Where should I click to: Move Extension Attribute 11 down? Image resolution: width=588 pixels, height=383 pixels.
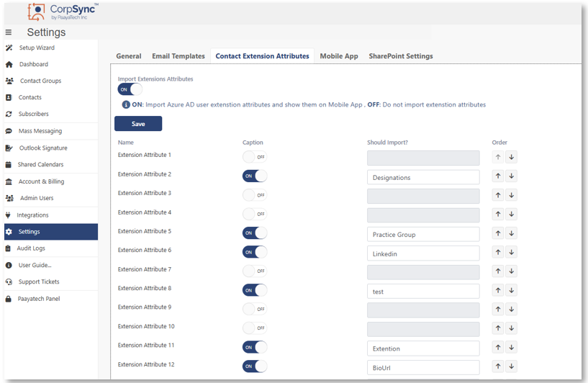click(x=512, y=347)
